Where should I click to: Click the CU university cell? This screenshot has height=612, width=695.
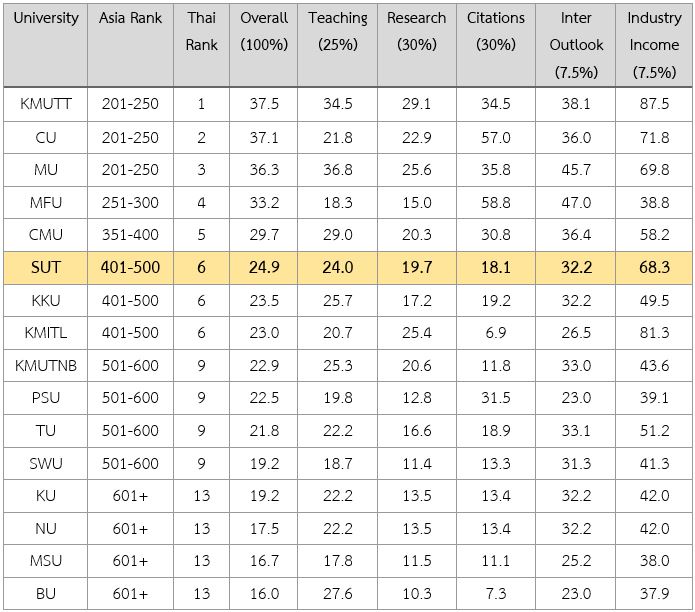46,138
